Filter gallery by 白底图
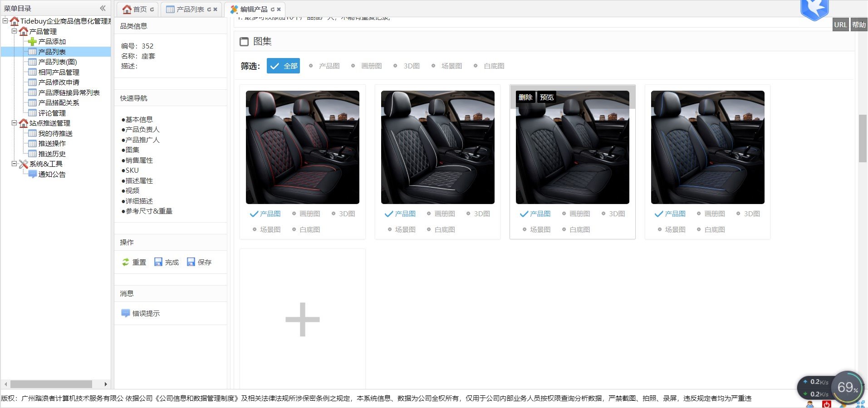This screenshot has width=868, height=408. 489,66
